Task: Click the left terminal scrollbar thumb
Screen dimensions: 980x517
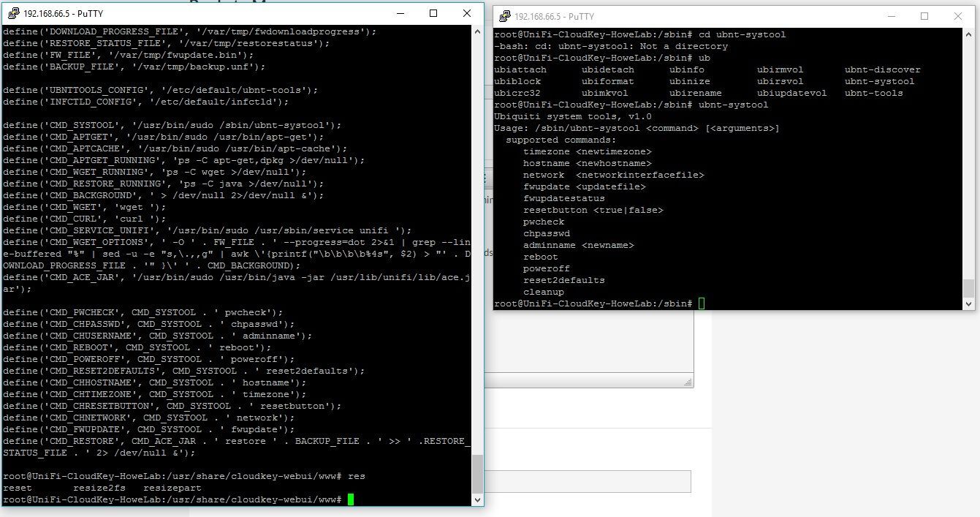Action: click(478, 474)
